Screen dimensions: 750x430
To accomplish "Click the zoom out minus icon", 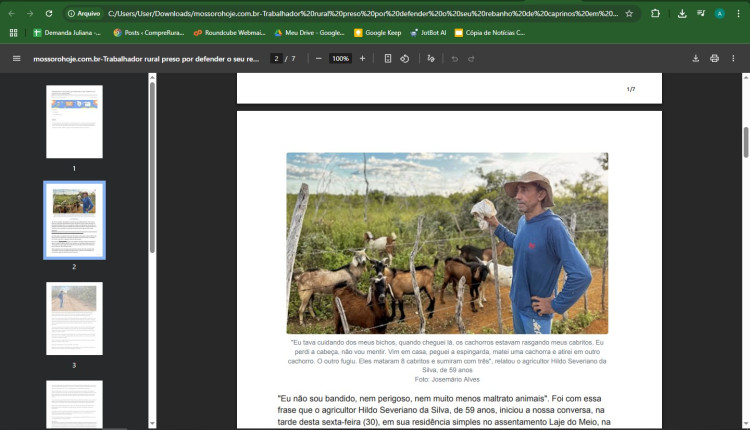I will (x=318, y=59).
